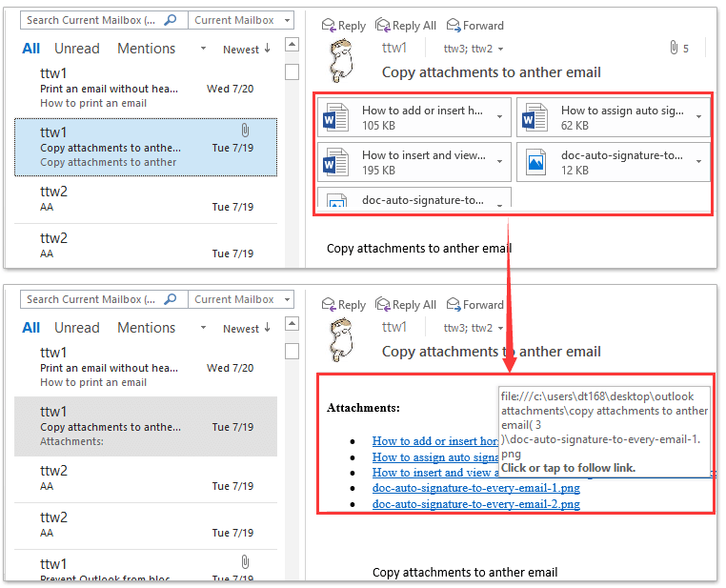Open link doc-auto-signature-to-every-email-2.png
726x588 pixels.
(476, 504)
